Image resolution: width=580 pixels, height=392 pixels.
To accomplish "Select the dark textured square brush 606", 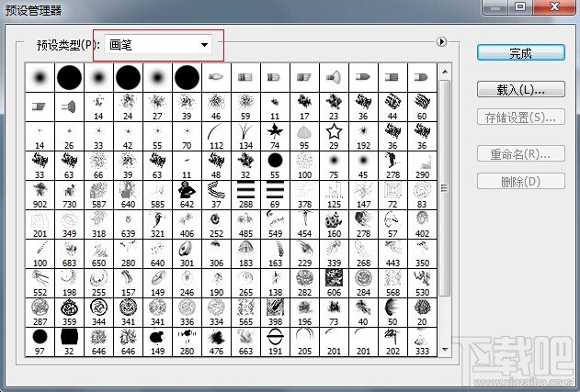I will (x=334, y=283).
